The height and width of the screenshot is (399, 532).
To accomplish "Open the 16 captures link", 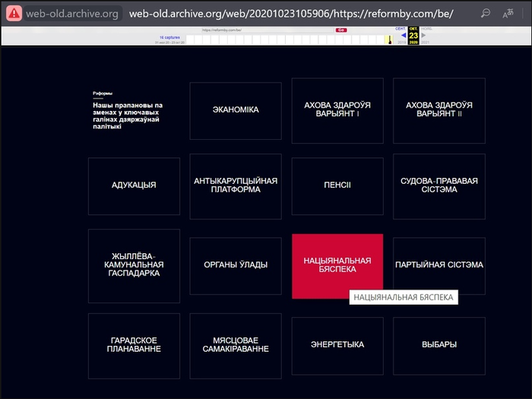I will pos(169,36).
